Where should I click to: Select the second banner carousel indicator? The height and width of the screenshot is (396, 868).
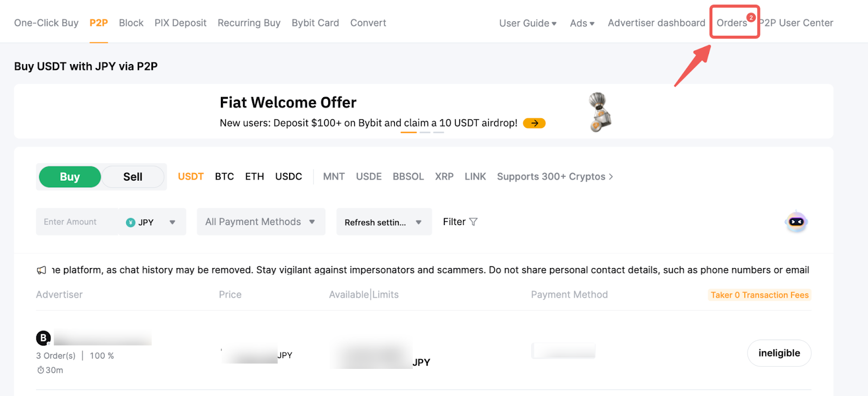425,132
